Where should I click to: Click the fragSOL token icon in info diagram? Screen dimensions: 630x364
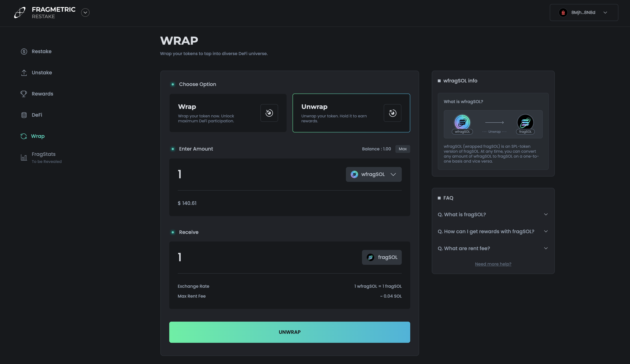coord(525,122)
